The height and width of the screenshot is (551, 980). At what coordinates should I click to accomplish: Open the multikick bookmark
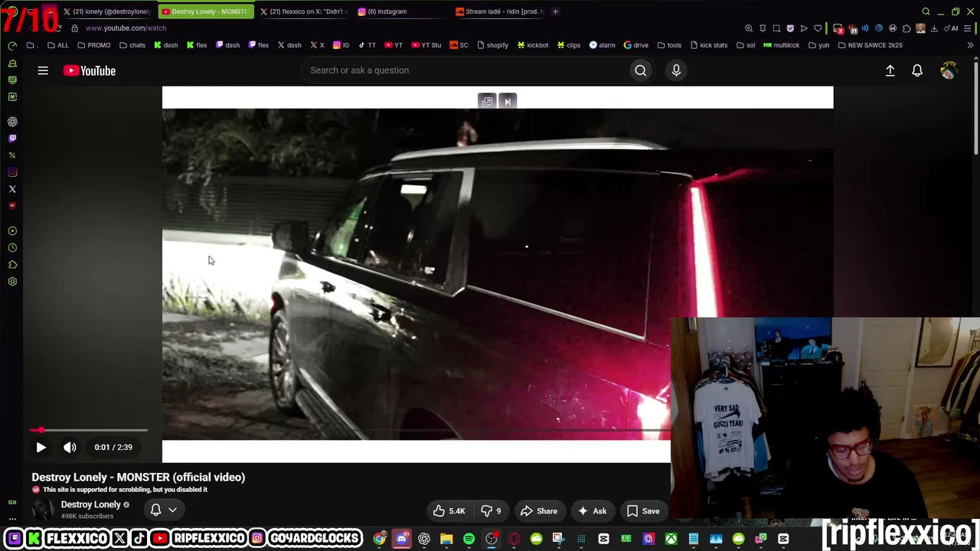(x=782, y=45)
